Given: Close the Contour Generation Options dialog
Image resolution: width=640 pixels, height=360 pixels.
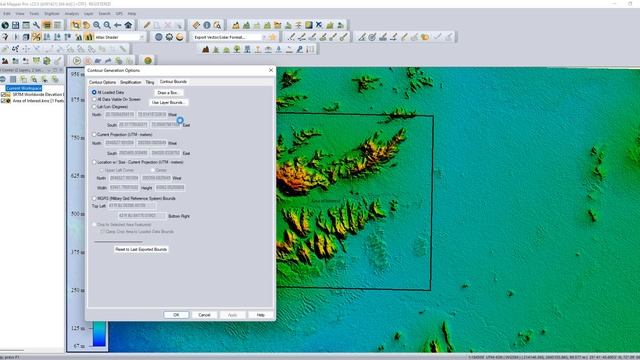Looking at the screenshot, I should coord(271,70).
